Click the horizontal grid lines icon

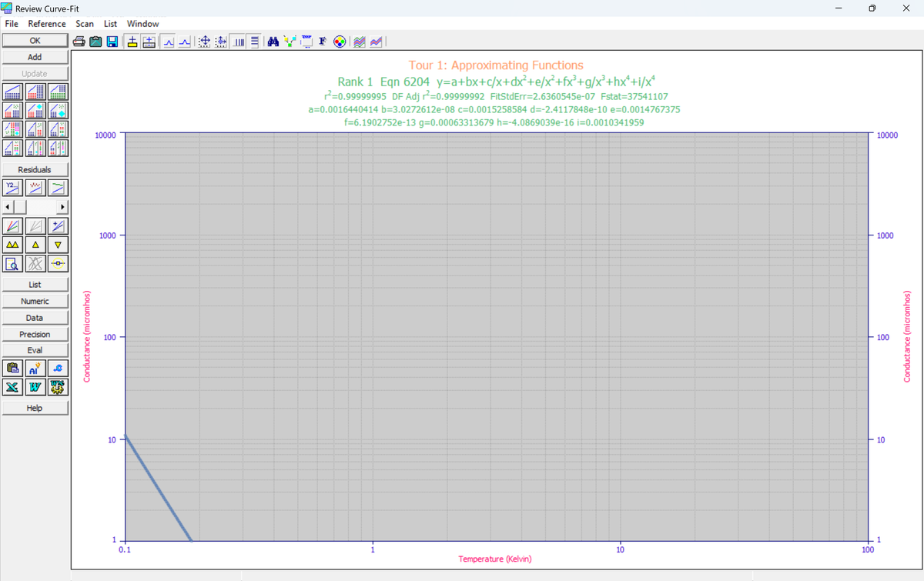pos(254,41)
